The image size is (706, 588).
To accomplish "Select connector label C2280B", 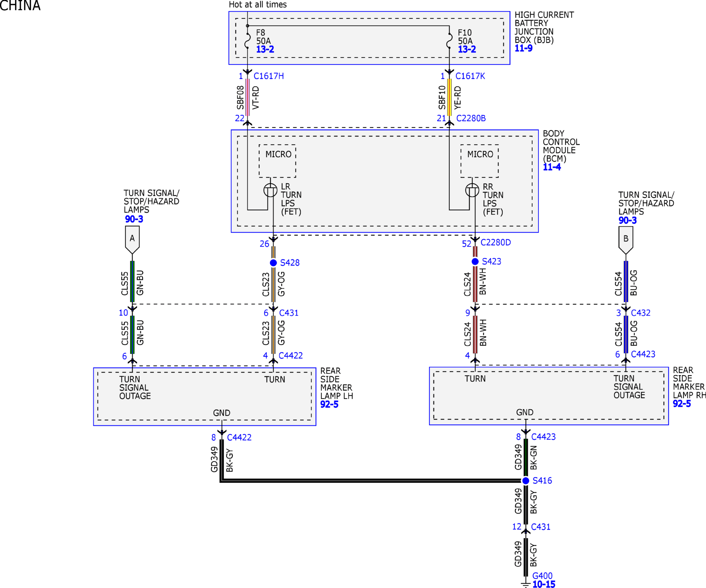I will 471,118.
